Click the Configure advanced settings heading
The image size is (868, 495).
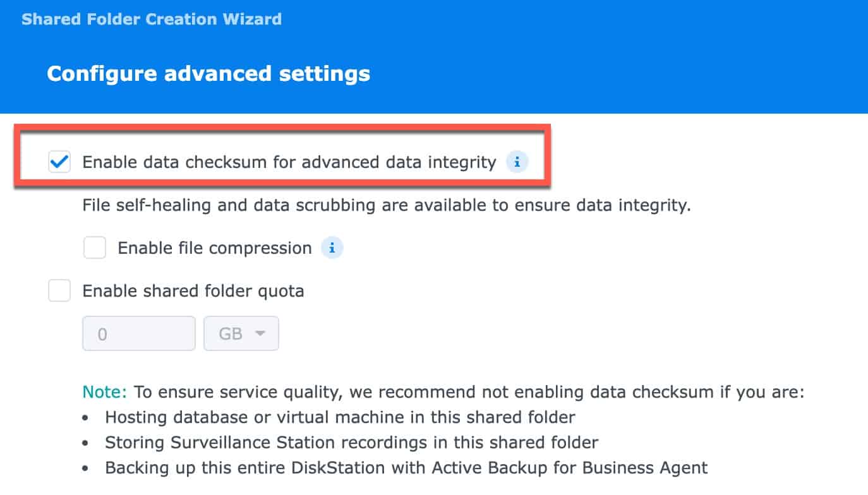pos(208,74)
